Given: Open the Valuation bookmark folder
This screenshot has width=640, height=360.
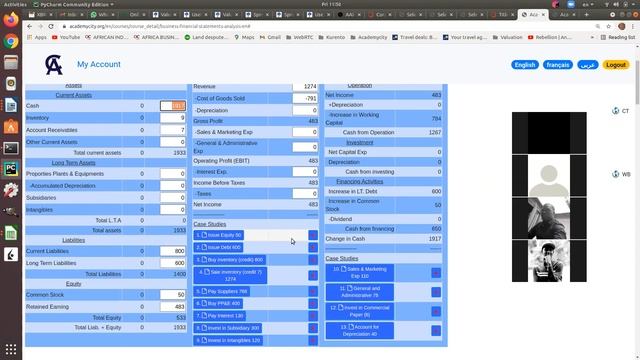Looking at the screenshot, I should coord(507,37).
